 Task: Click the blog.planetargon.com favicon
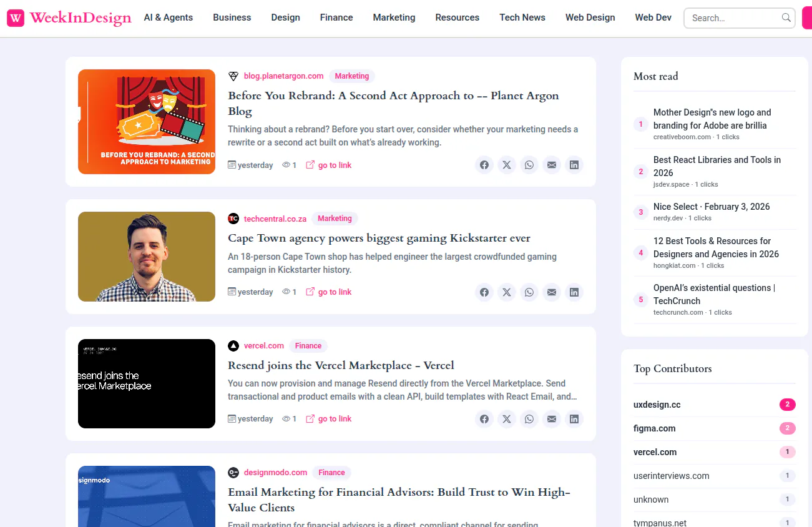coord(233,76)
